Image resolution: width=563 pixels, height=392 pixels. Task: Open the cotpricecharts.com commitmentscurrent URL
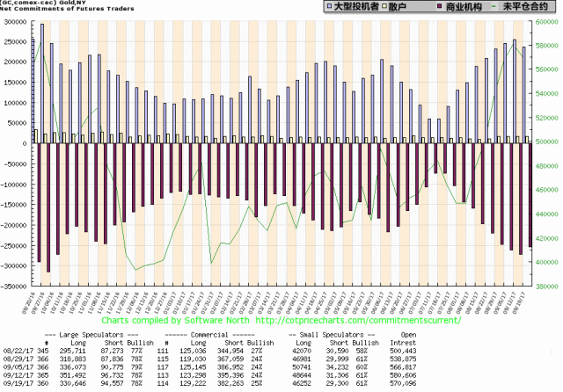click(x=358, y=320)
